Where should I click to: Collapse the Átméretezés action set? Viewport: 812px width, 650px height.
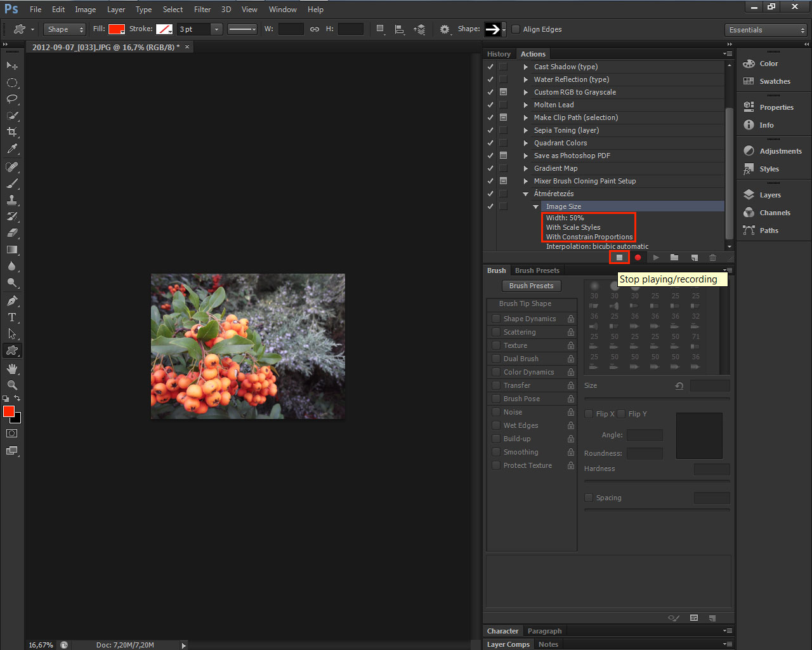point(525,194)
